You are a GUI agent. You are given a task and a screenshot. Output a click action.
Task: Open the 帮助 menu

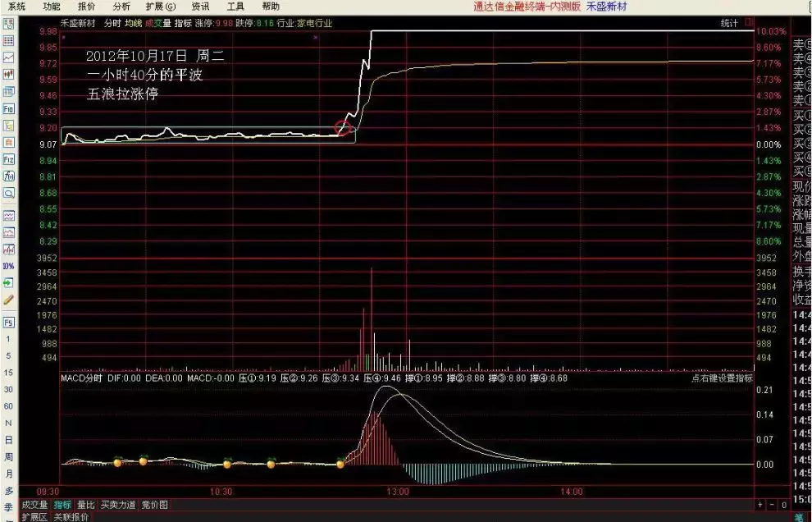(x=271, y=7)
